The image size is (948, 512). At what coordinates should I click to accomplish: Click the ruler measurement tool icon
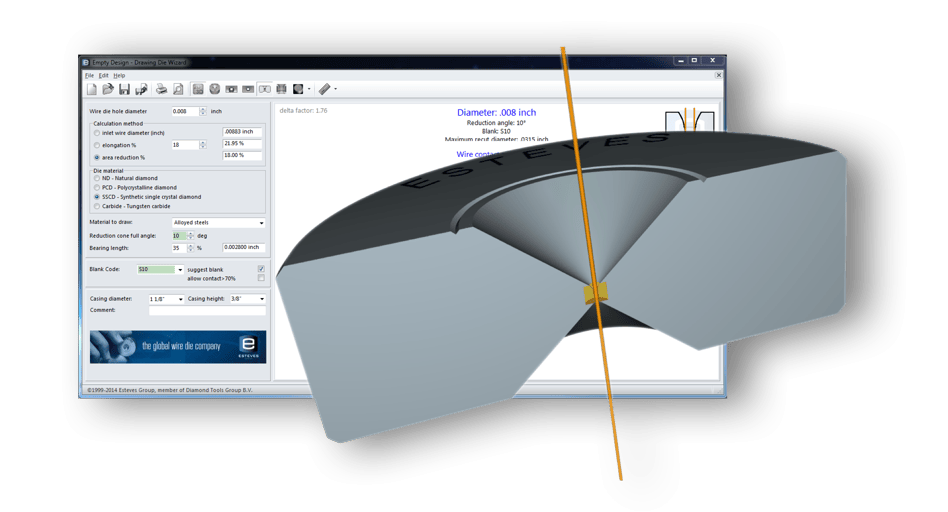[325, 89]
